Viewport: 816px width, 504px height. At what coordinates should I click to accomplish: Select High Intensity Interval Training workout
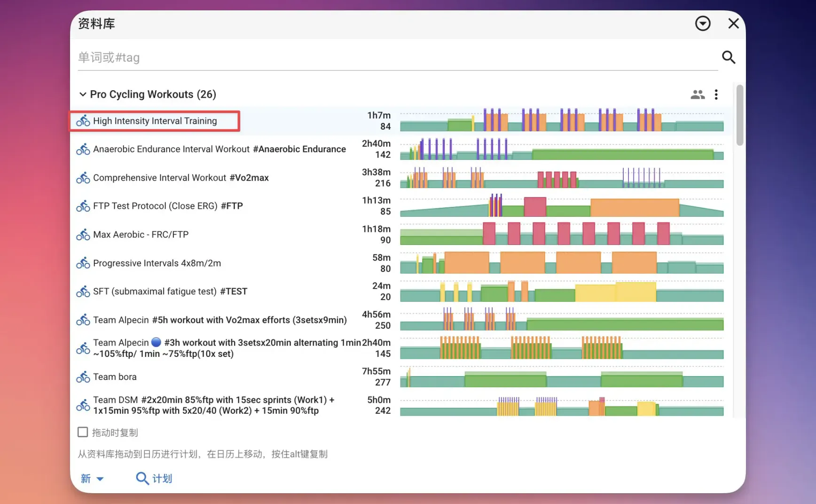point(155,121)
